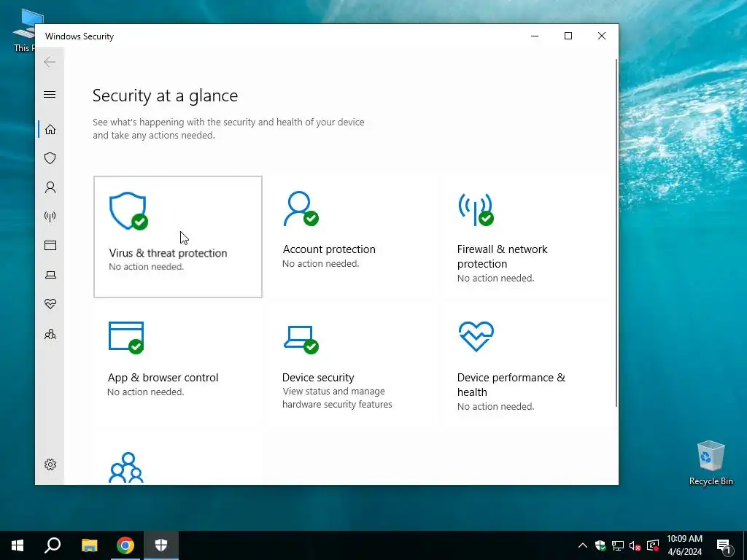
Task: Launch File Explorer from taskbar
Action: coord(89,545)
